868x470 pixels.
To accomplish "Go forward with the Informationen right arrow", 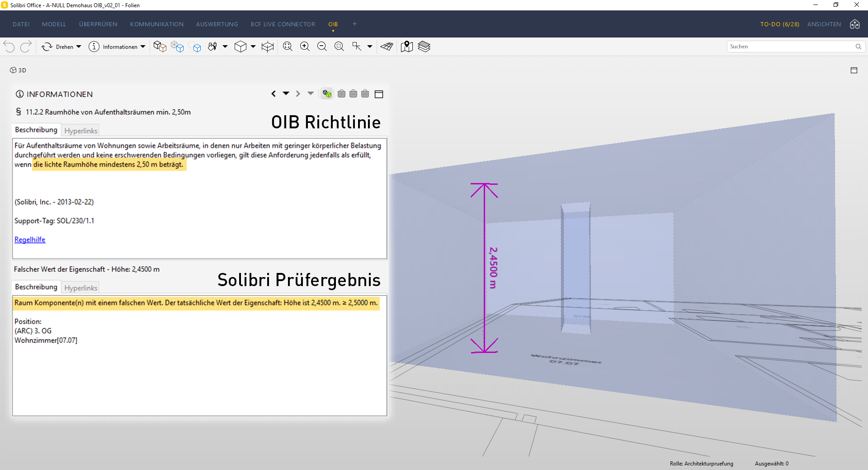I will (x=298, y=94).
